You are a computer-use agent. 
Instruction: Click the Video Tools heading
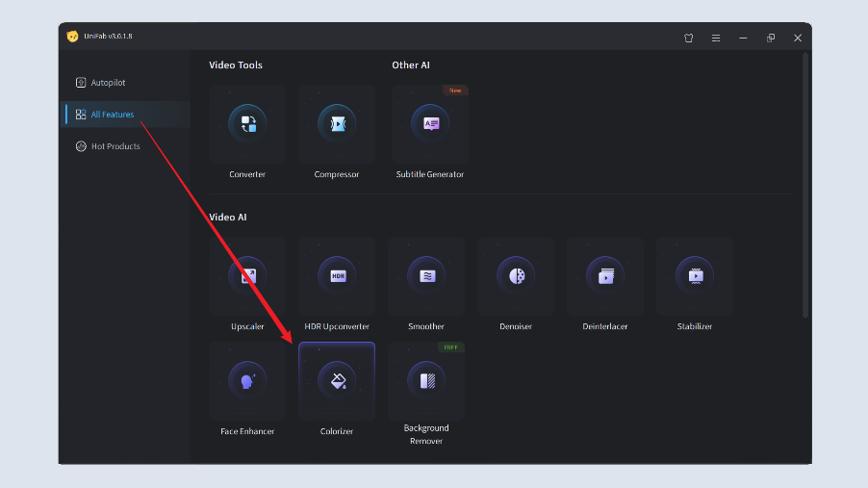pyautogui.click(x=236, y=64)
